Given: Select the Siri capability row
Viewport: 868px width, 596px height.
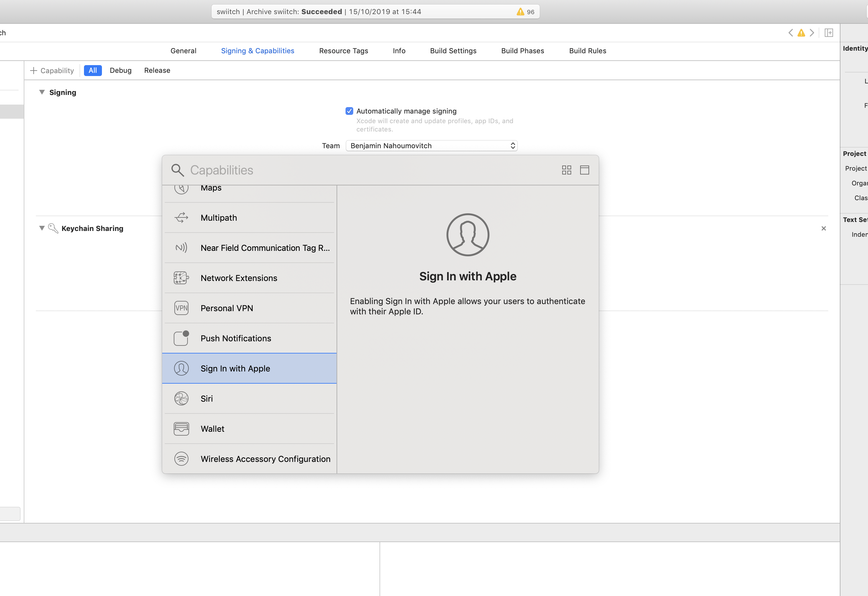Looking at the screenshot, I should [249, 398].
